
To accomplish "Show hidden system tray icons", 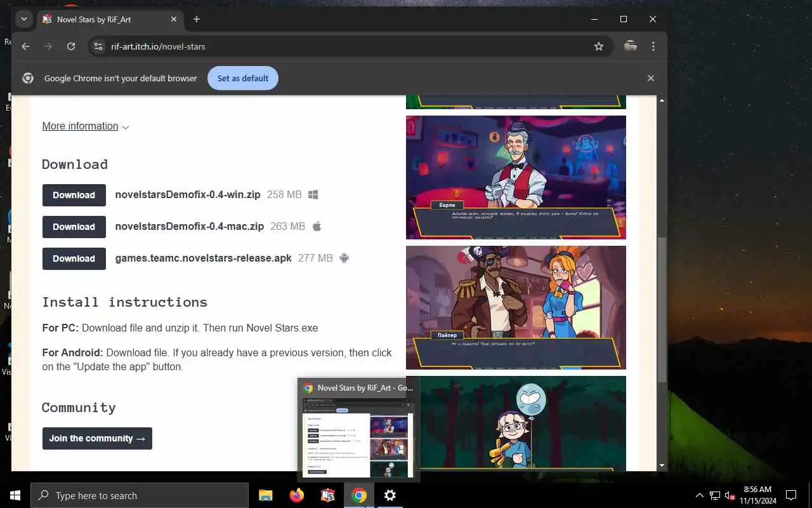I will click(700, 495).
